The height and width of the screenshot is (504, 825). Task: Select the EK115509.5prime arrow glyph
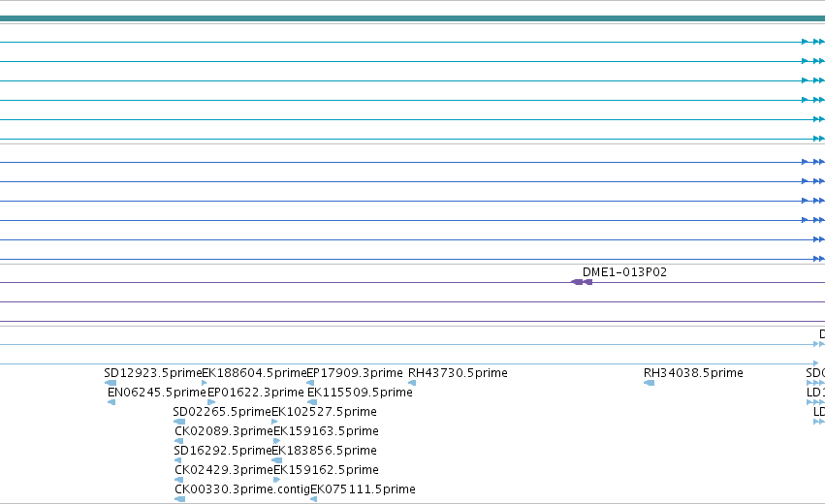[312, 402]
